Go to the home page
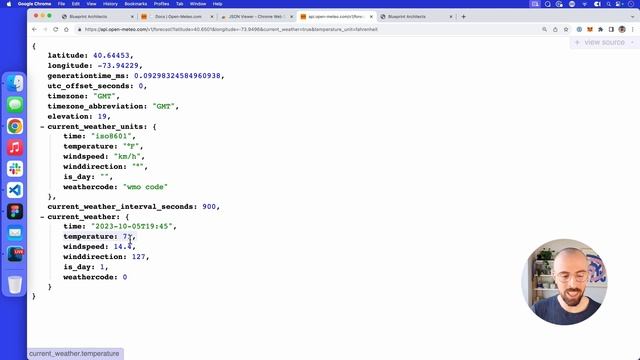 66,29
